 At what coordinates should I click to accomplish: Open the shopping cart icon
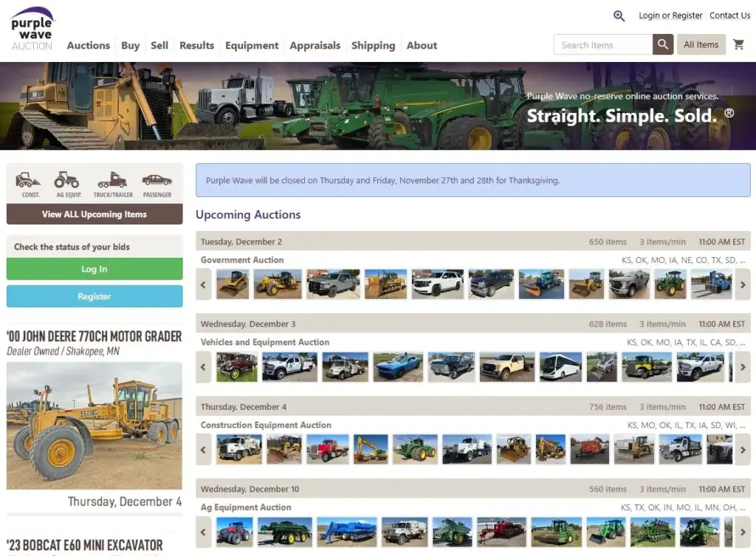click(x=738, y=45)
